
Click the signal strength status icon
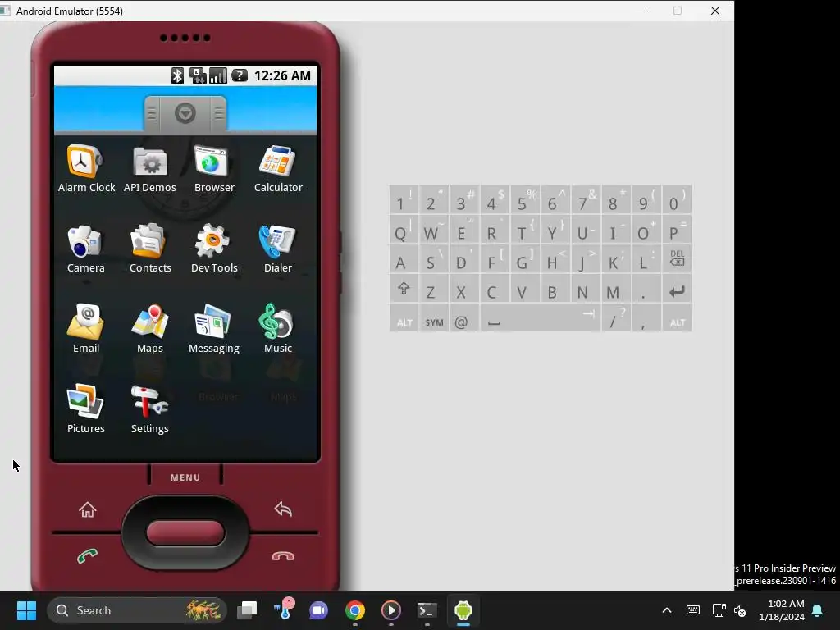tap(217, 75)
